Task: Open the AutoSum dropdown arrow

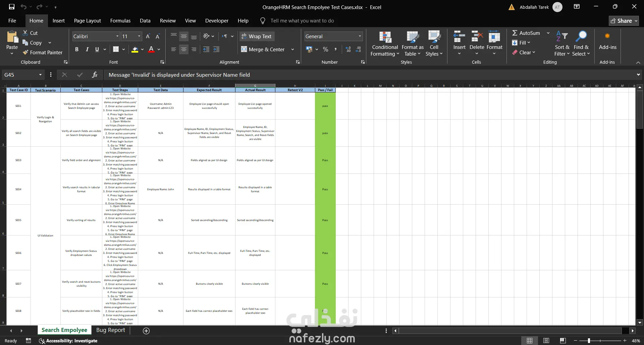Action: (x=548, y=33)
